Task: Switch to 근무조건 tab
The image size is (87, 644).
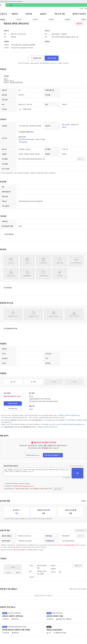Action: tap(19, 19)
